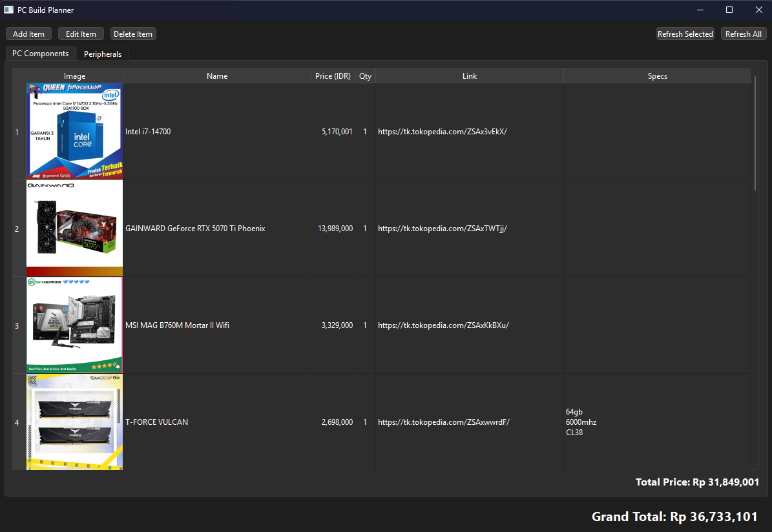Click Refresh Selected button
Viewport: 772px width, 532px height.
pyautogui.click(x=685, y=34)
